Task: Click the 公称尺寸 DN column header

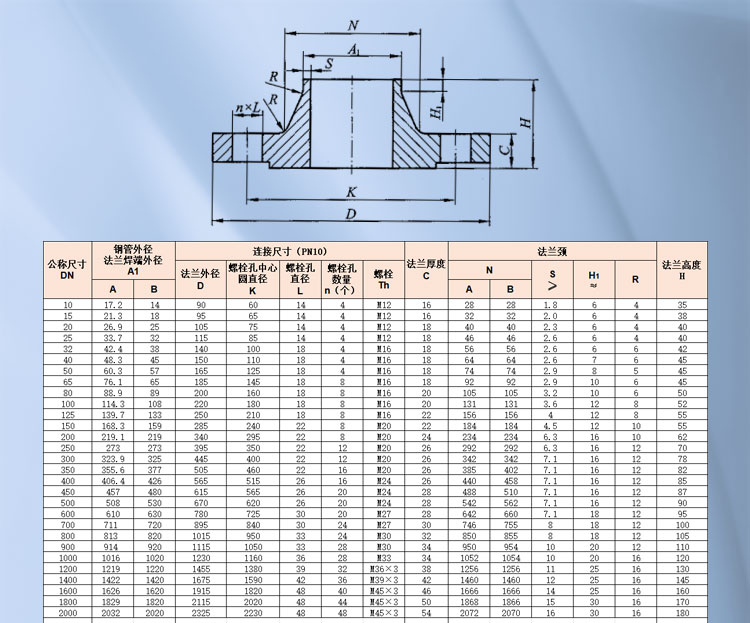Action: [x=67, y=269]
